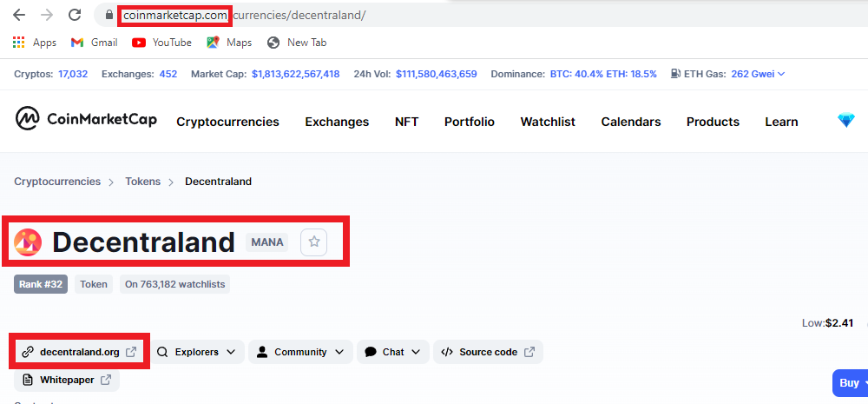
Task: Click the browser forward arrow
Action: click(47, 15)
